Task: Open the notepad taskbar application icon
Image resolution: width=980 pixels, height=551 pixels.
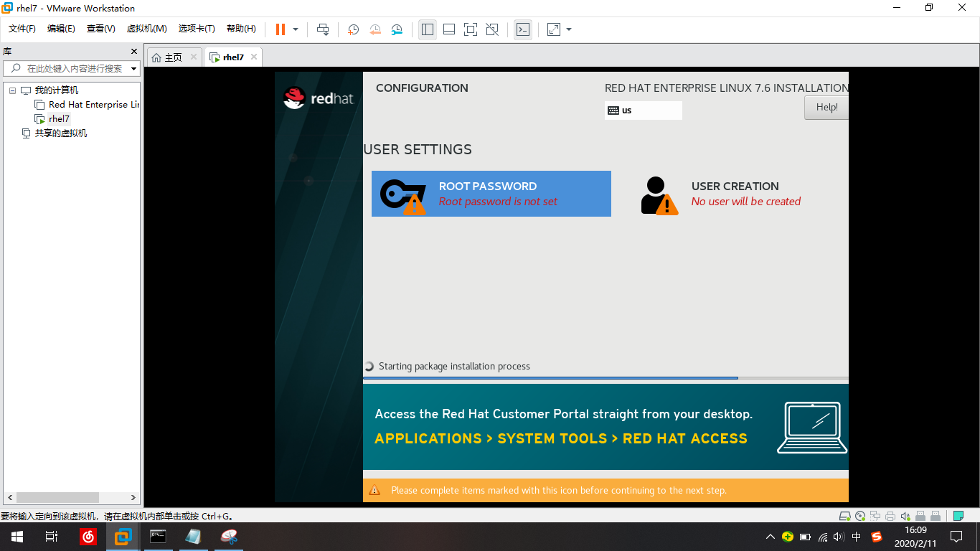Action: [193, 537]
